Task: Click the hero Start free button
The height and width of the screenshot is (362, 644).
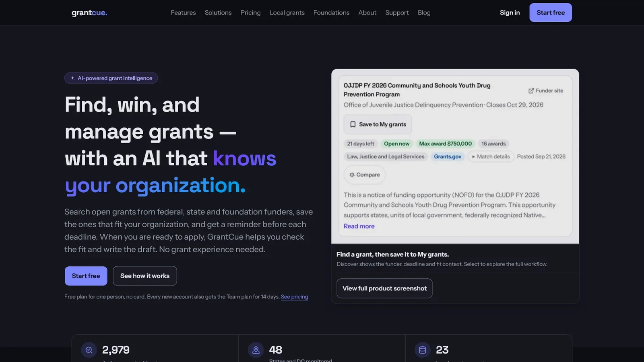Action: click(x=86, y=276)
